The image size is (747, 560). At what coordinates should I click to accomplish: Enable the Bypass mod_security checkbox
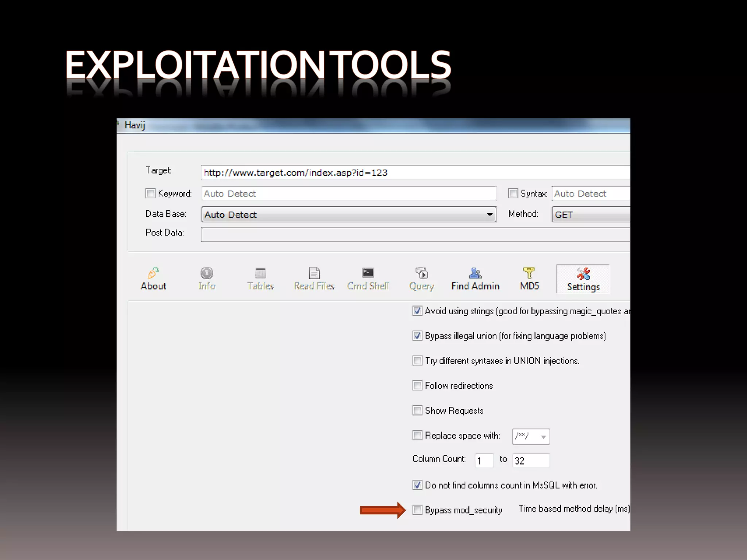coord(417,510)
